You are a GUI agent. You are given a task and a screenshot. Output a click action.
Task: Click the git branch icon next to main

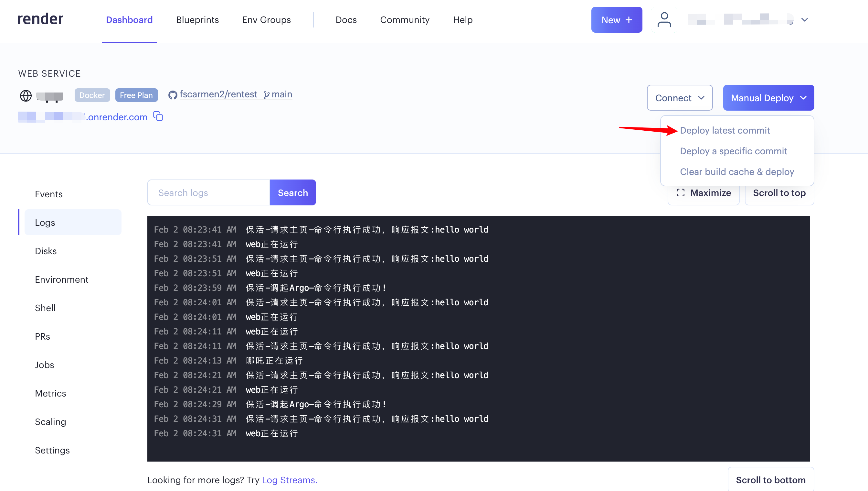point(267,95)
